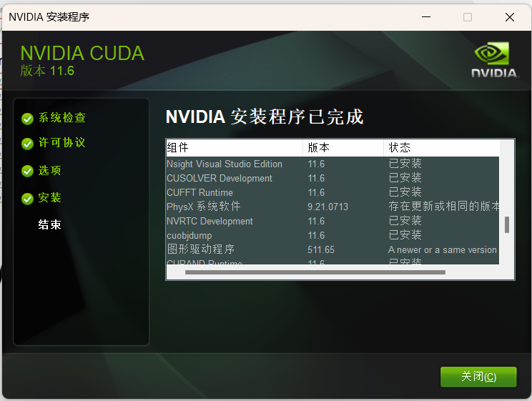Click the NVIDIA 安装程序已完成 heading
The image size is (532, 401).
click(x=265, y=117)
